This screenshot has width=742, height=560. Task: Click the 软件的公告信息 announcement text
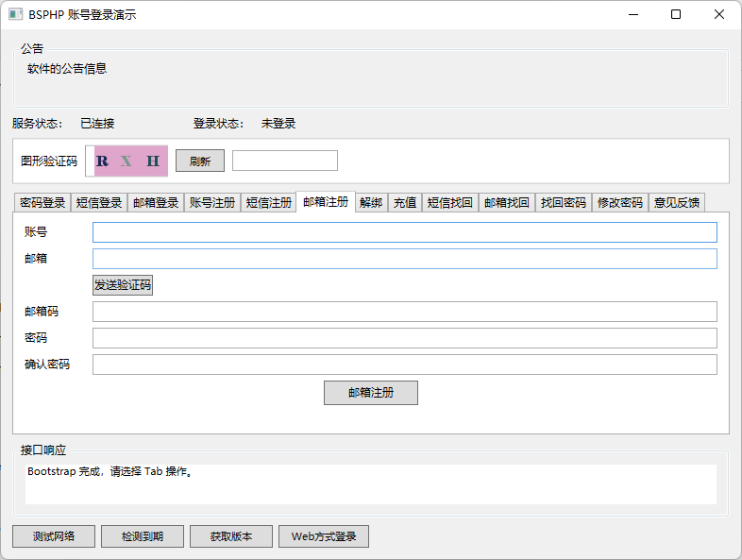pos(67,69)
